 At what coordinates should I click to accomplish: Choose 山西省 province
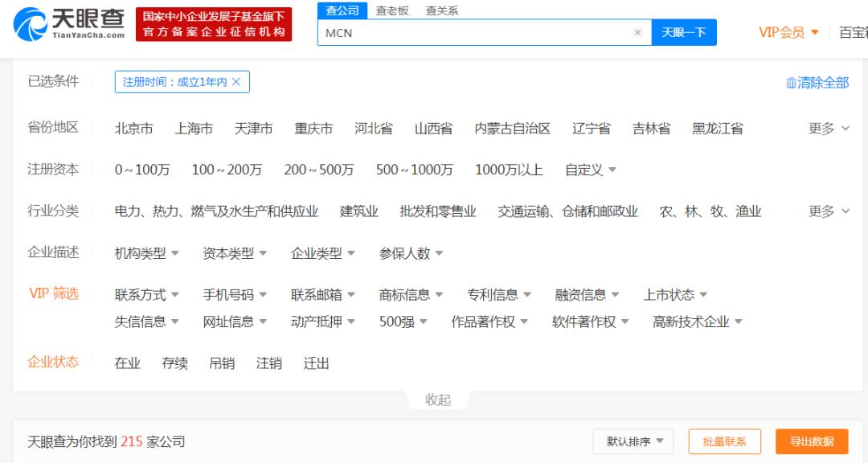tap(433, 129)
